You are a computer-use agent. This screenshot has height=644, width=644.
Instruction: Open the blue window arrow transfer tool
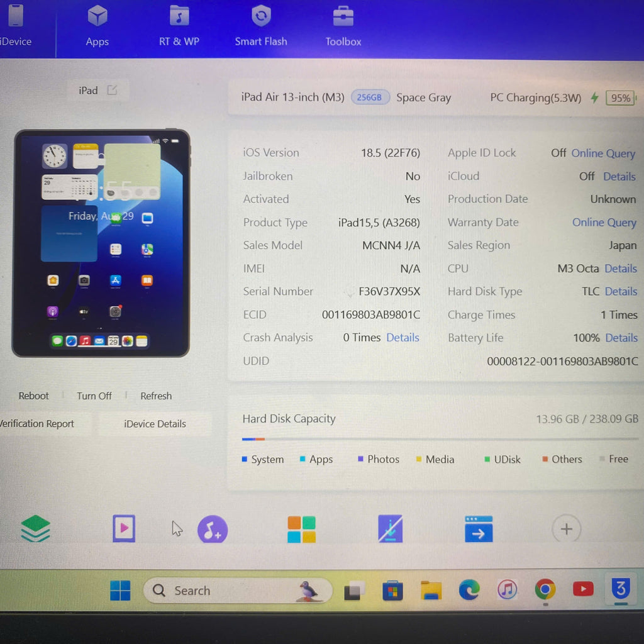click(x=479, y=529)
